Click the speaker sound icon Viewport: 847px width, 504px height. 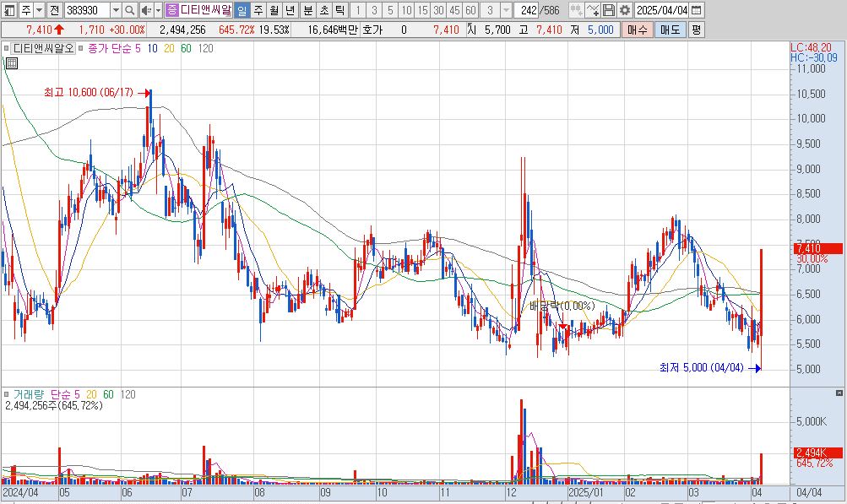click(146, 10)
